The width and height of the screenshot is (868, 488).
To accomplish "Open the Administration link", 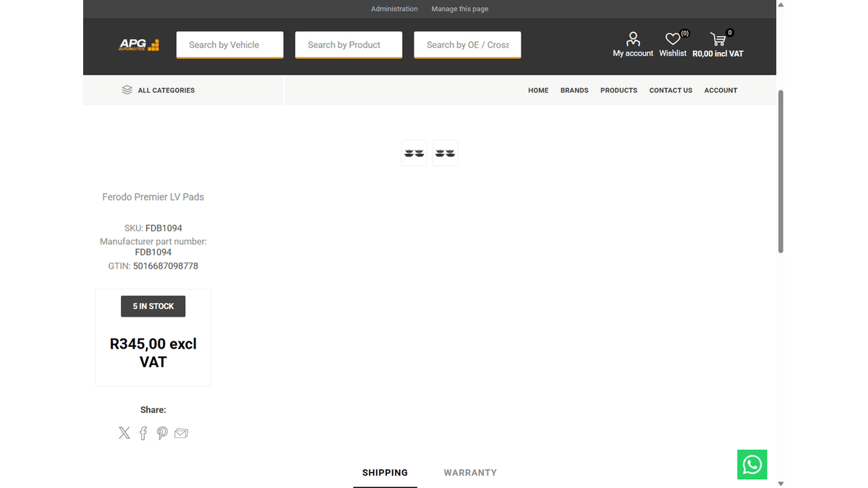I will coord(394,9).
